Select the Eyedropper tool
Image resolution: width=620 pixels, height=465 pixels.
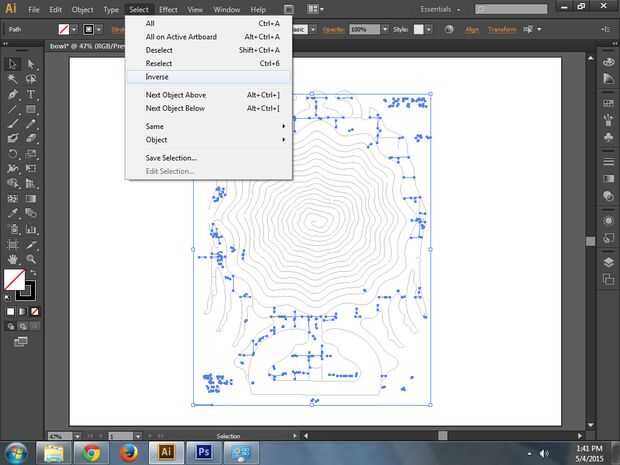[13, 213]
